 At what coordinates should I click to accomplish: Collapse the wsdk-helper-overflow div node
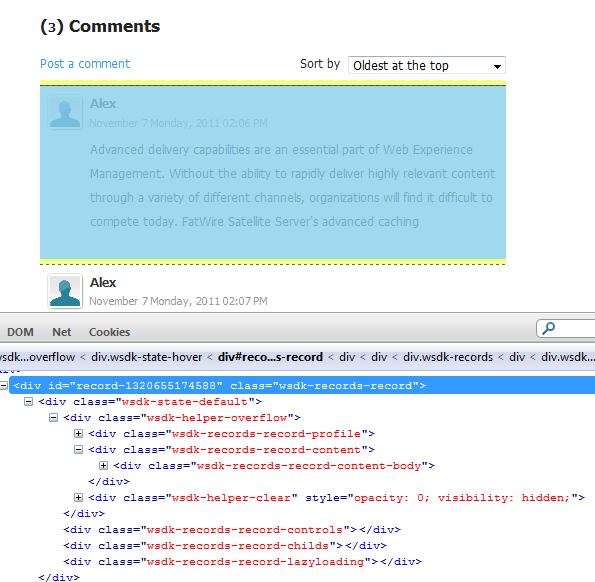pyautogui.click(x=54, y=418)
